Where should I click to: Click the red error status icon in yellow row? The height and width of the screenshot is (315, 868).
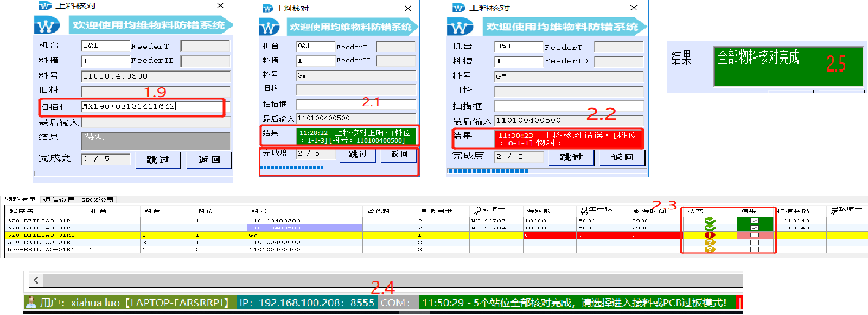click(x=710, y=235)
